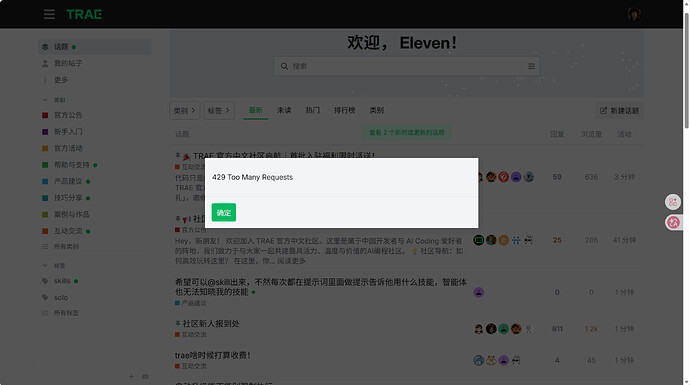Open advanced search filter options icon
This screenshot has width=690, height=385.
point(531,66)
